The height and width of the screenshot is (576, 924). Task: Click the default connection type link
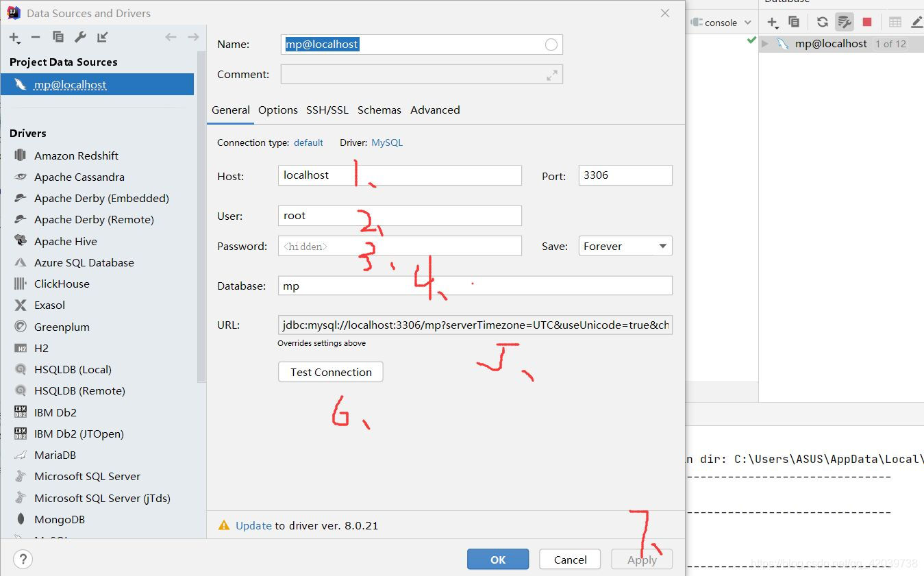coord(308,142)
